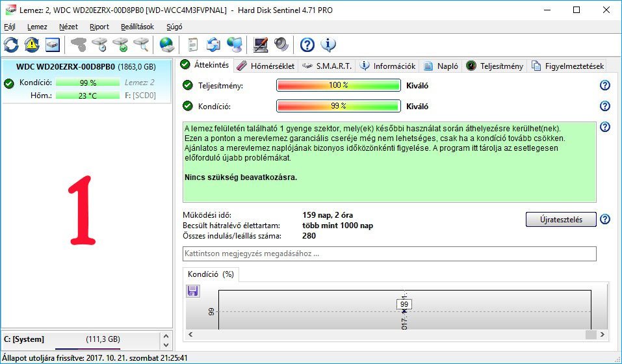622x364 pixels.
Task: Click help icon beside Kondíció bar
Action: [605, 106]
